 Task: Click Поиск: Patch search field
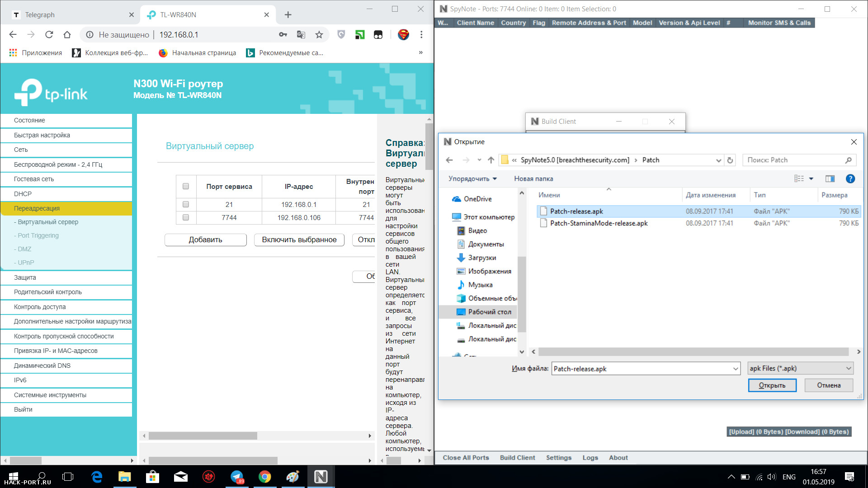point(799,160)
